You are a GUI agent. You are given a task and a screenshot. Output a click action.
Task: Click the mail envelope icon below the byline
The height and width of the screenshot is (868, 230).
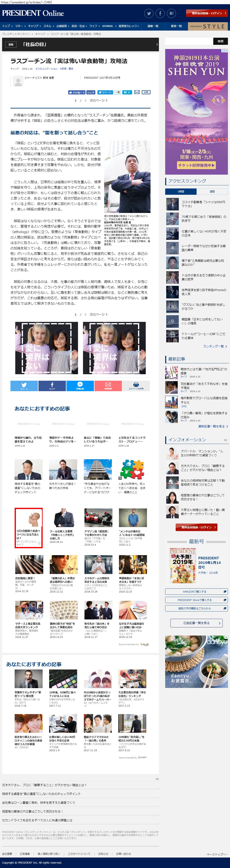(137, 92)
